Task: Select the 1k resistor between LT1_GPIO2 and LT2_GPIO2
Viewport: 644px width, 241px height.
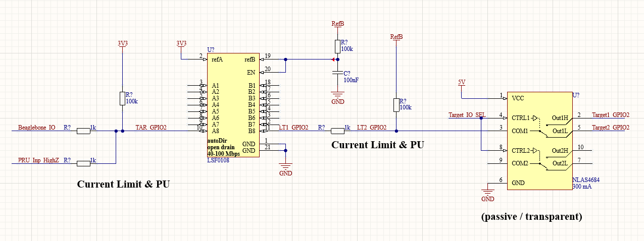Action: [x=338, y=131]
